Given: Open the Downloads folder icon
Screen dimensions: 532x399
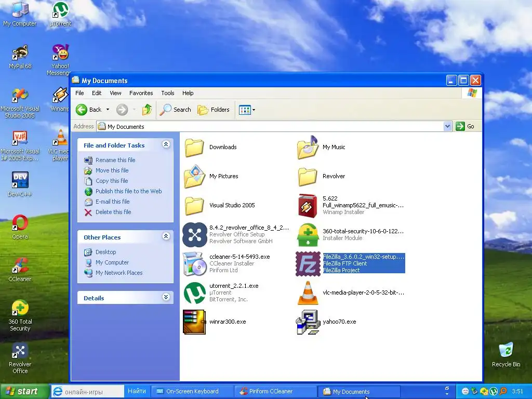Looking at the screenshot, I should coord(194,147).
